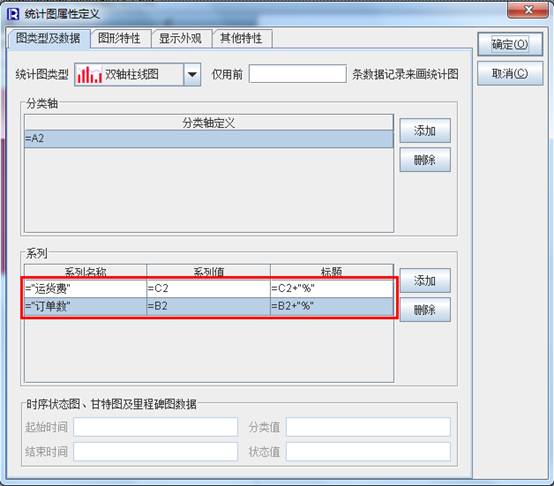Click the 仅用前 record count input field
The image size is (554, 486).
(x=297, y=74)
